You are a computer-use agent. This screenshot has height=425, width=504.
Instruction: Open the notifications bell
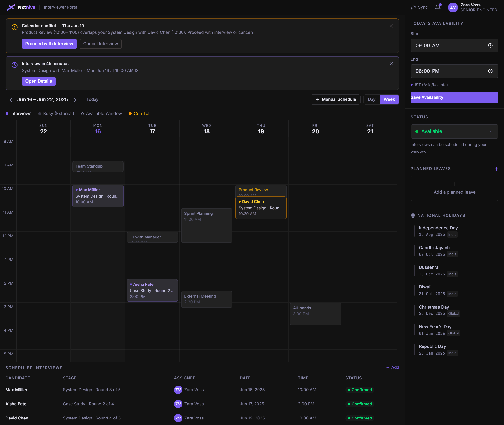pos(438,7)
